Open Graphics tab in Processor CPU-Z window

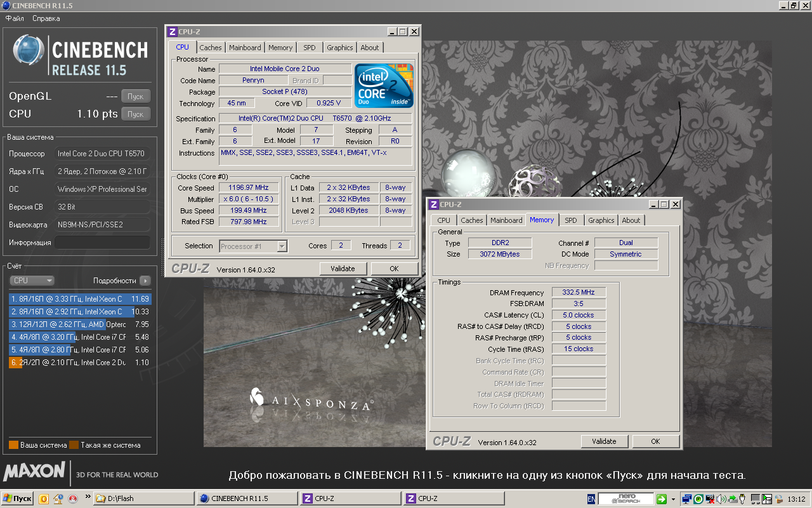coord(340,48)
